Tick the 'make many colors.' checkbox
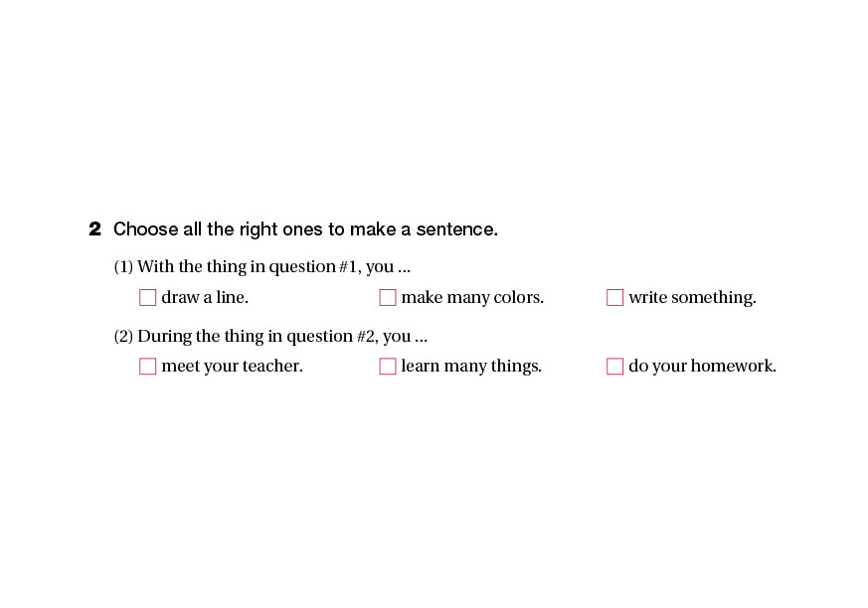Image resolution: width=868 pixels, height=608 pixels. (x=388, y=297)
